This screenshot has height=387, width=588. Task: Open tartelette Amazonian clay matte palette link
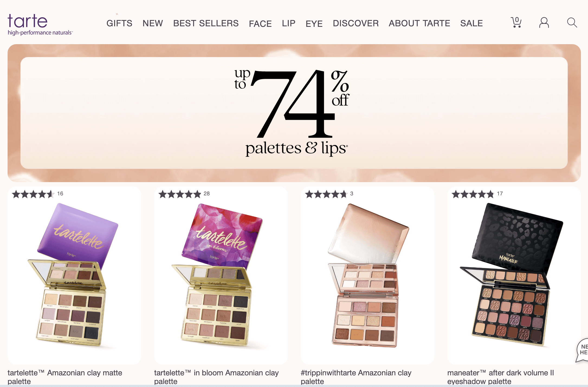65,377
